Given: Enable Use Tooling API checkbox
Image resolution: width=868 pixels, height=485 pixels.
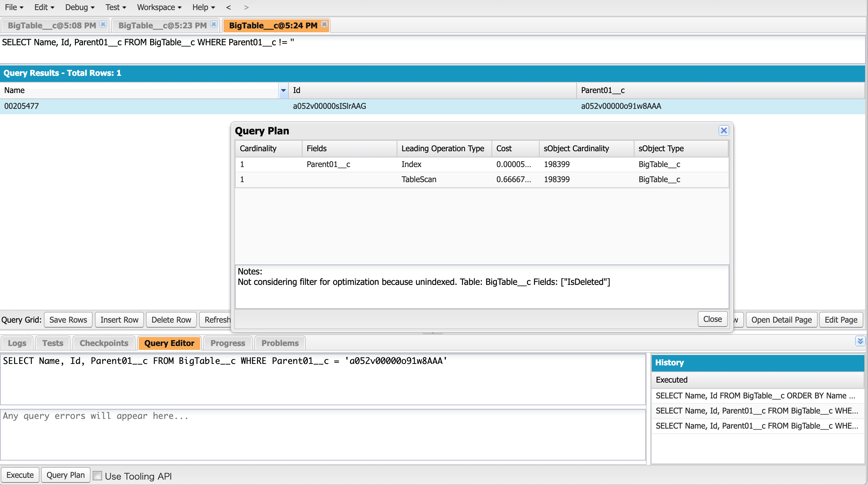Looking at the screenshot, I should (97, 476).
